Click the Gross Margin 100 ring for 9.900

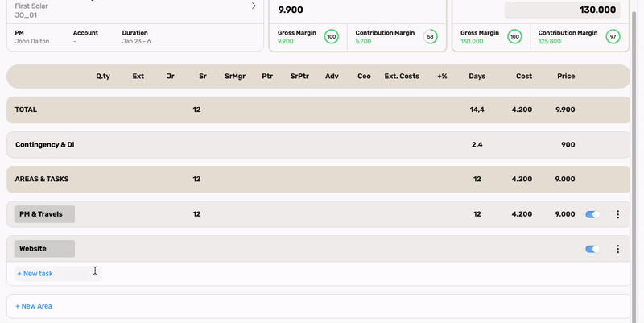tap(332, 36)
